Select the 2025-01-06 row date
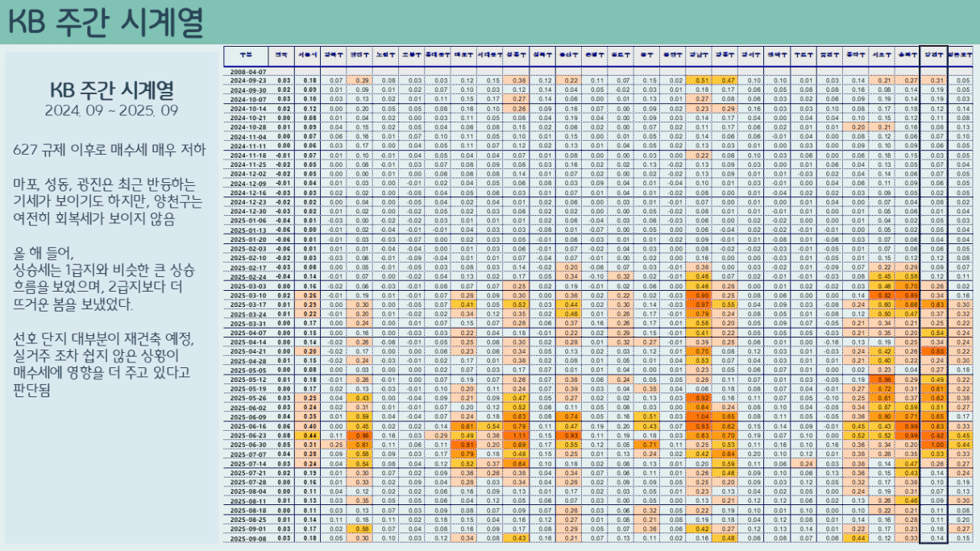The width and height of the screenshot is (980, 551). pyautogui.click(x=248, y=220)
